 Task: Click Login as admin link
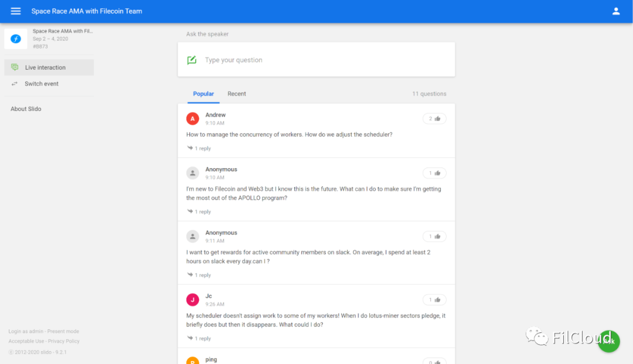point(26,331)
